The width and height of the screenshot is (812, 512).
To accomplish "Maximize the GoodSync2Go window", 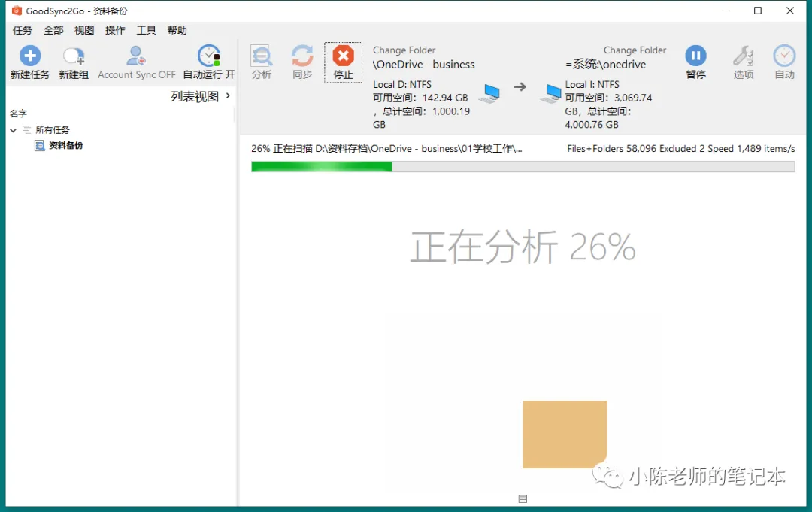I will (x=758, y=11).
